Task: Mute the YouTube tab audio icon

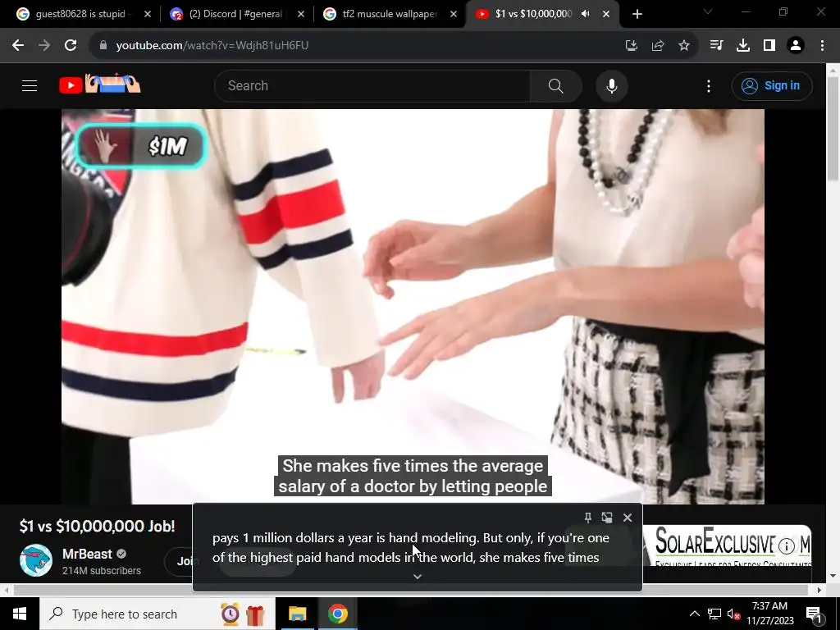Action: 586,14
